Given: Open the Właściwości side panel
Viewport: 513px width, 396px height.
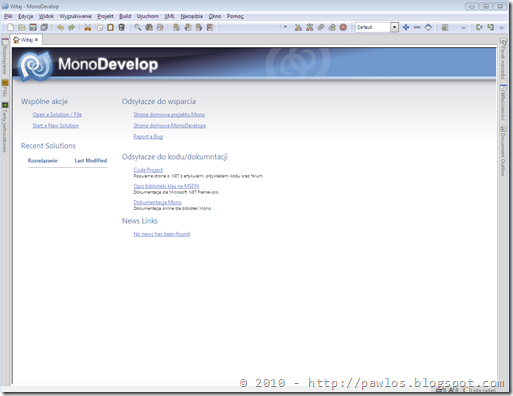Looking at the screenshot, I should (503, 103).
